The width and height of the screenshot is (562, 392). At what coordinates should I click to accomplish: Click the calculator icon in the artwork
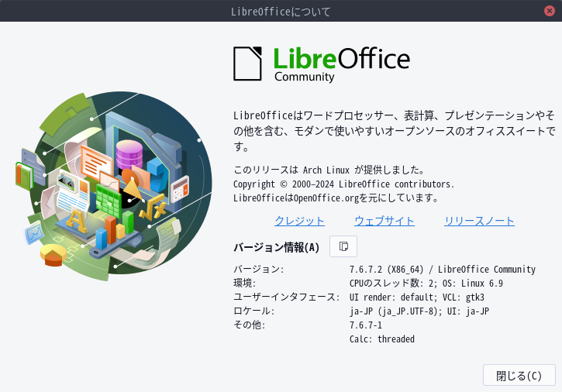180,189
